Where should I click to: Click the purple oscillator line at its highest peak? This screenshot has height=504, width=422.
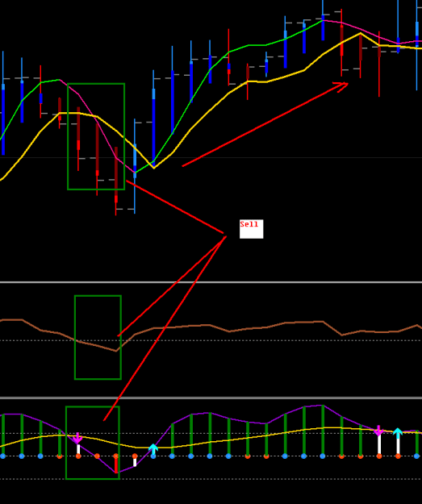tap(323, 406)
